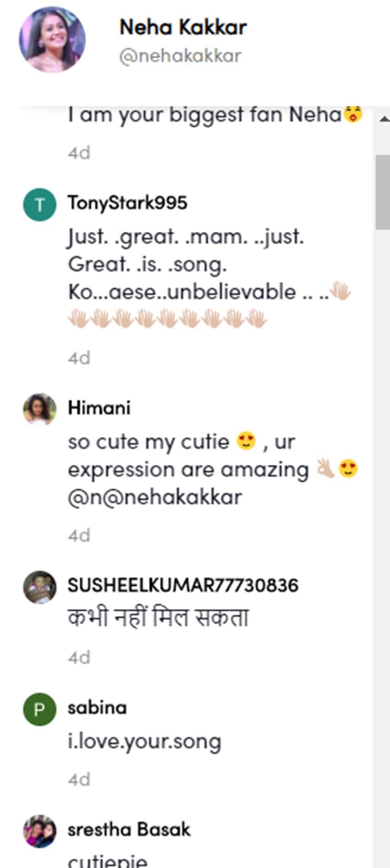
Task: Click the Hindi comment text by SUSHEELKUMAR77730836
Action: (x=158, y=617)
